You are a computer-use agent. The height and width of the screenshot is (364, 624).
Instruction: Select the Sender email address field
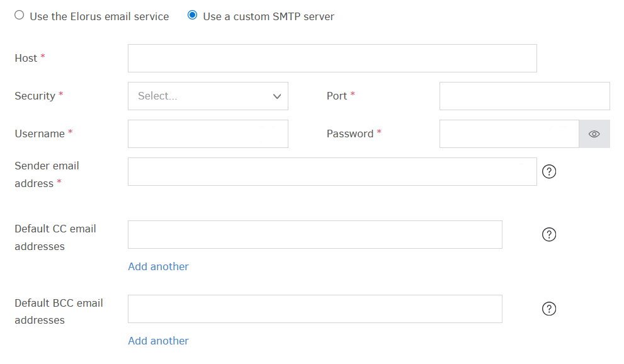pos(332,171)
